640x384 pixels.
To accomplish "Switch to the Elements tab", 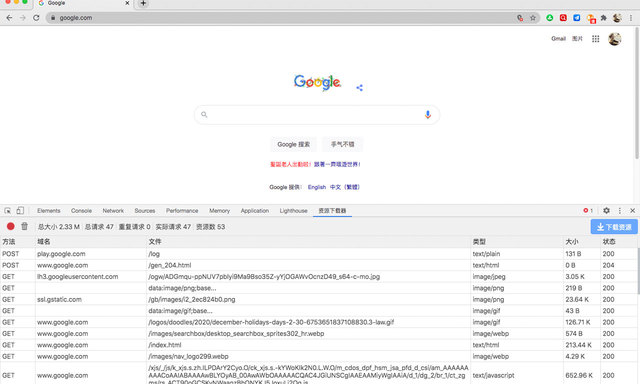I will pos(49,211).
